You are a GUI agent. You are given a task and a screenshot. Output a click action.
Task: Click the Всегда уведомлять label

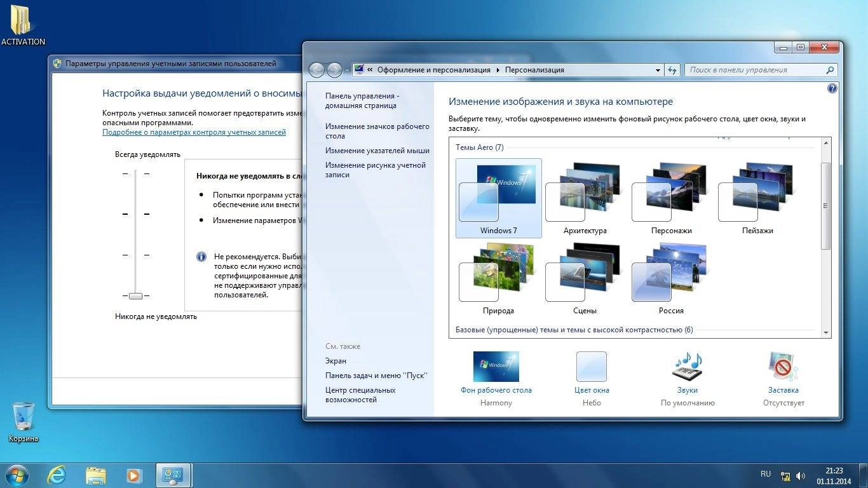pyautogui.click(x=147, y=154)
